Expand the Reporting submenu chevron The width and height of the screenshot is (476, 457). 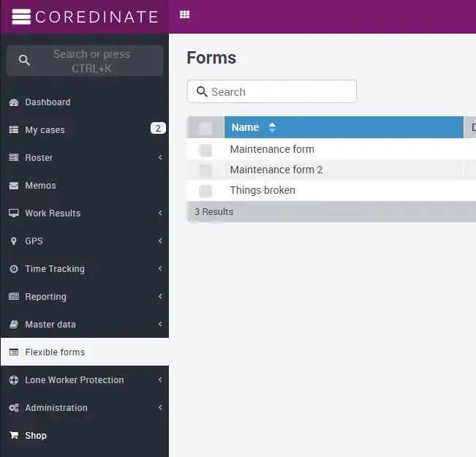[x=160, y=296]
